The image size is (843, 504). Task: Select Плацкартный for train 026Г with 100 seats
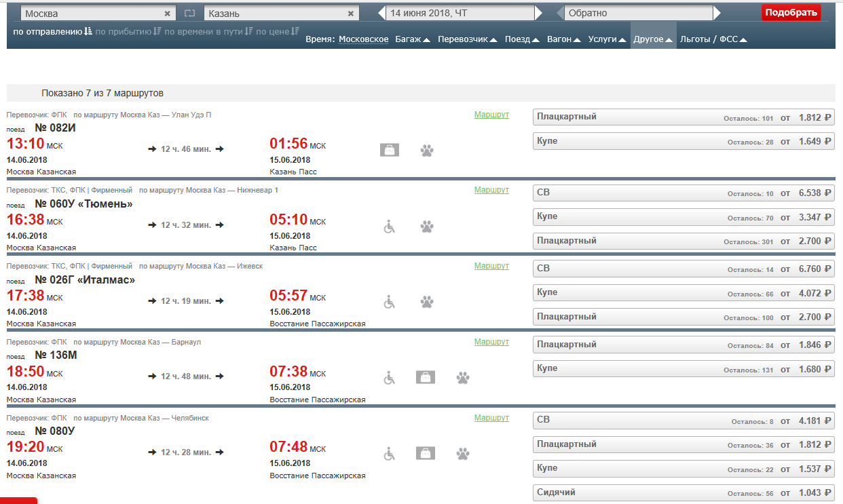click(683, 317)
